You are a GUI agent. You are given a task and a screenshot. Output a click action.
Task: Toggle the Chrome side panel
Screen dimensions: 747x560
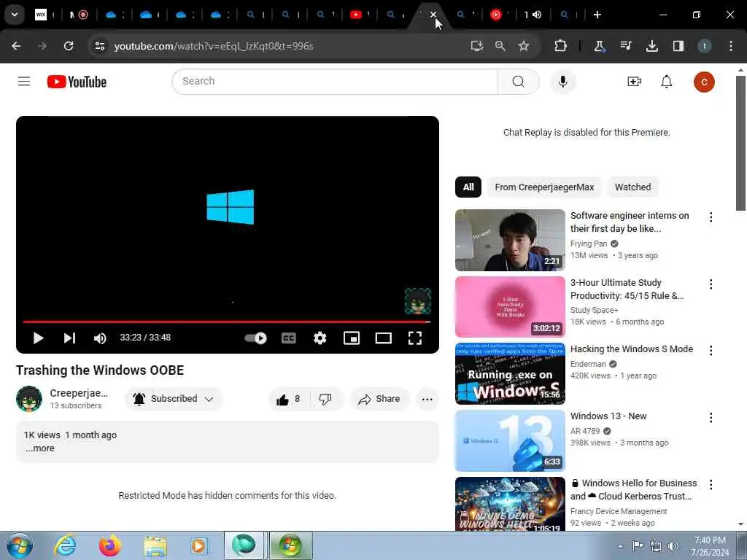(678, 46)
